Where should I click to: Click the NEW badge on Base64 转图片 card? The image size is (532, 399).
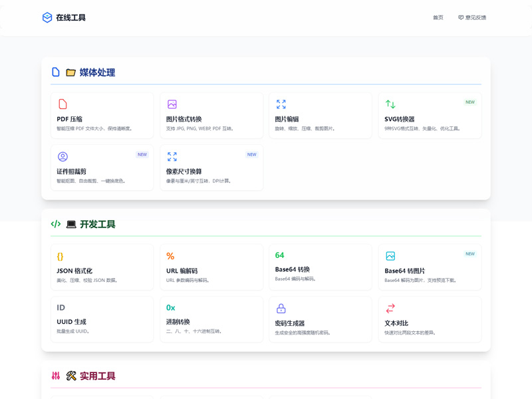tap(470, 254)
